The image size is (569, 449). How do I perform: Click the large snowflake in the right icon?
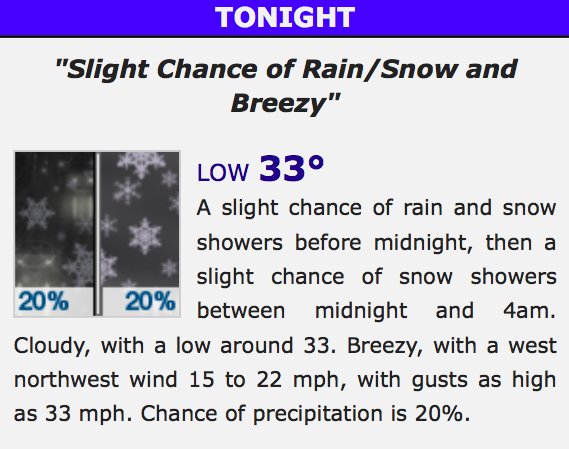pyautogui.click(x=145, y=236)
